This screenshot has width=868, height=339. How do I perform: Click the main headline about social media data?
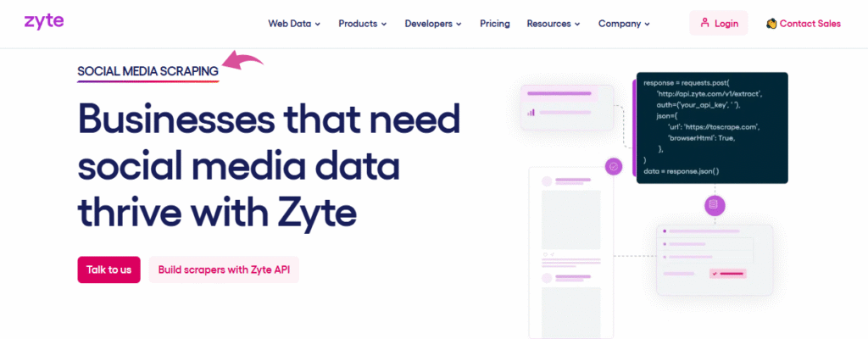269,164
